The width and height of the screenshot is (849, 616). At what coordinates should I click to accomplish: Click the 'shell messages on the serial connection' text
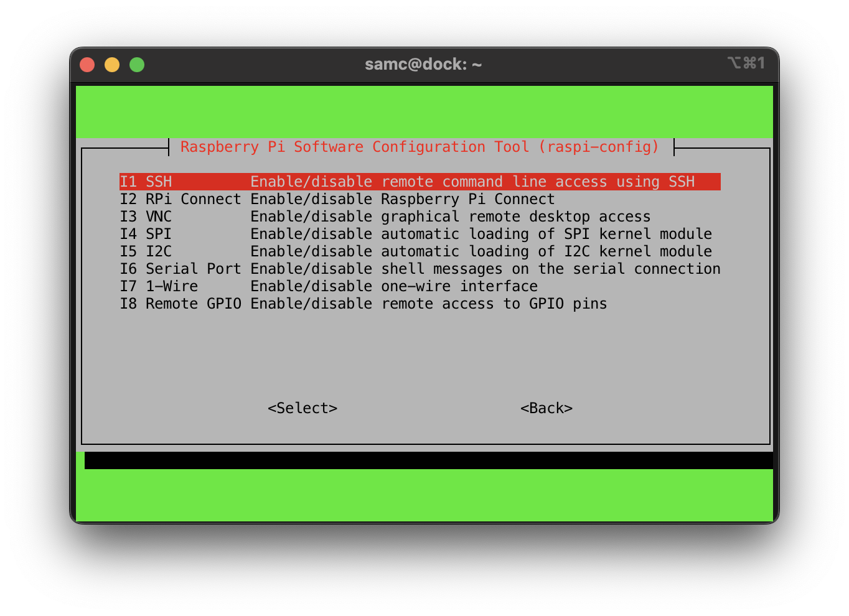(x=551, y=269)
